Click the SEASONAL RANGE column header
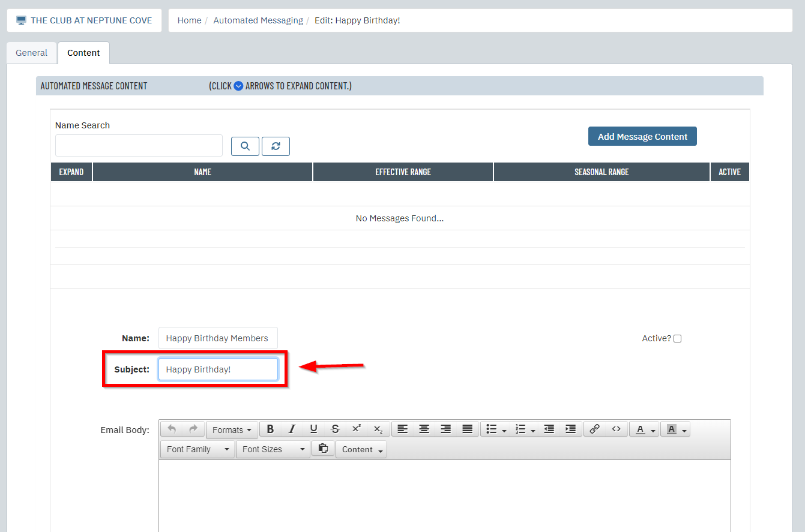Screen dimensions: 805x532 coord(601,172)
